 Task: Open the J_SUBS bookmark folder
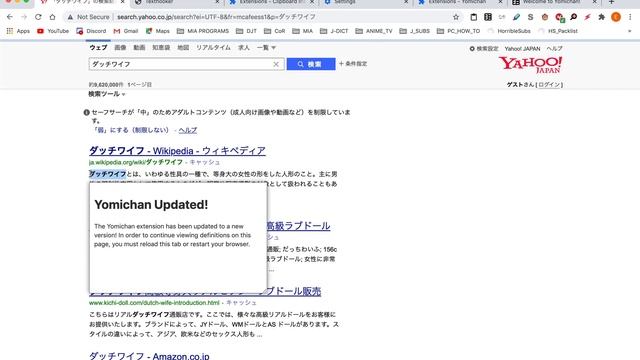click(x=414, y=31)
